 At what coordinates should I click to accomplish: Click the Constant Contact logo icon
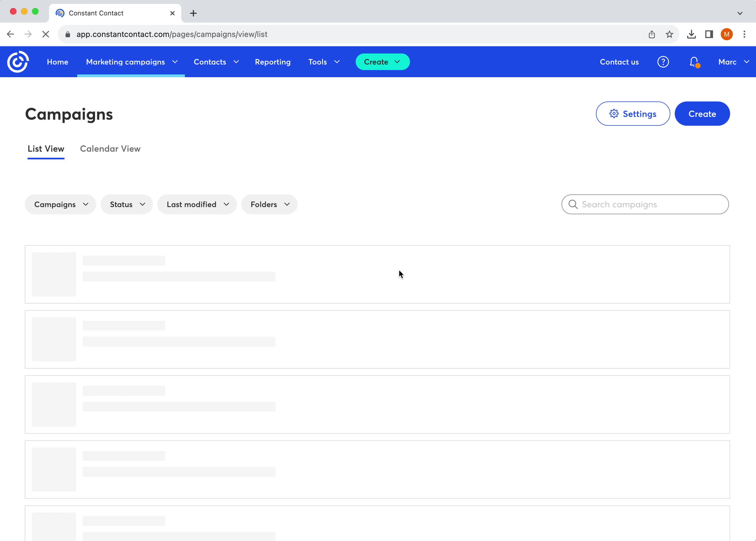pyautogui.click(x=18, y=62)
